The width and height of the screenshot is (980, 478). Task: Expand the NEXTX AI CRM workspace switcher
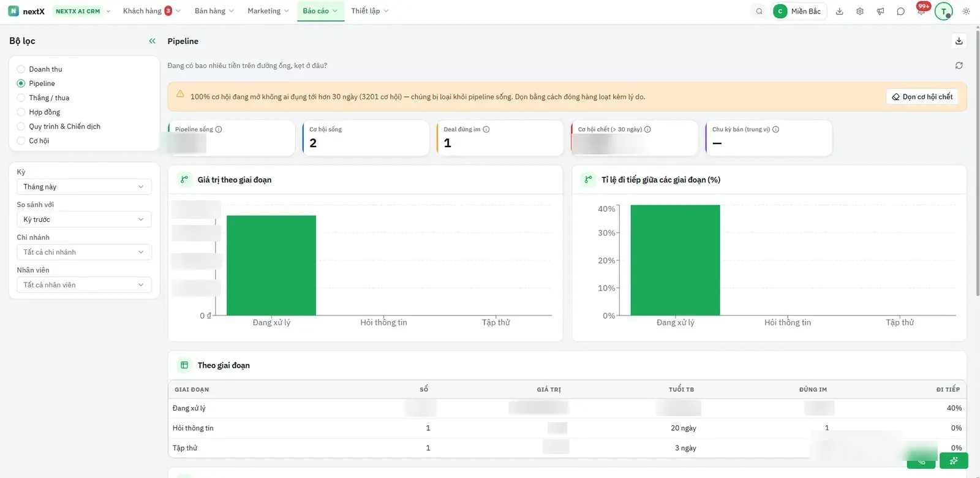[83, 11]
